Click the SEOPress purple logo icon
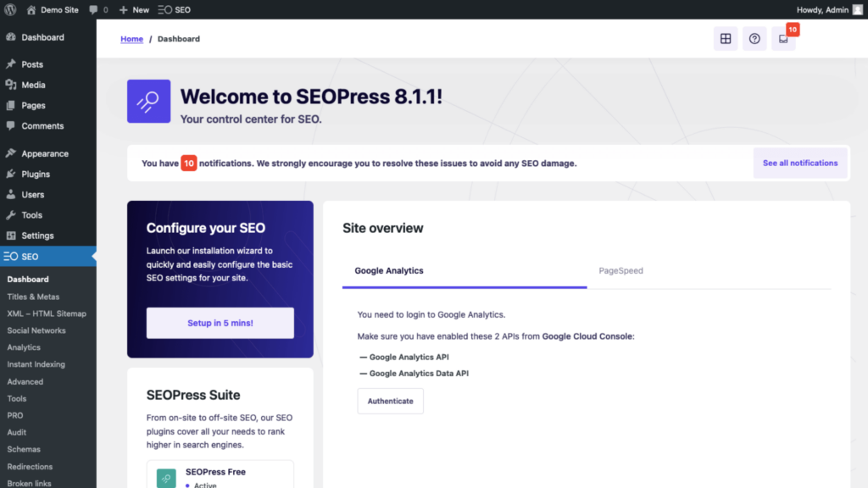The height and width of the screenshot is (488, 868). click(x=149, y=102)
